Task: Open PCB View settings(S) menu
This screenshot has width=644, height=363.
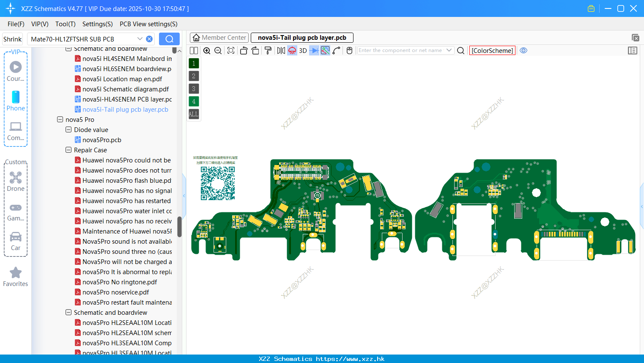Action: click(148, 24)
